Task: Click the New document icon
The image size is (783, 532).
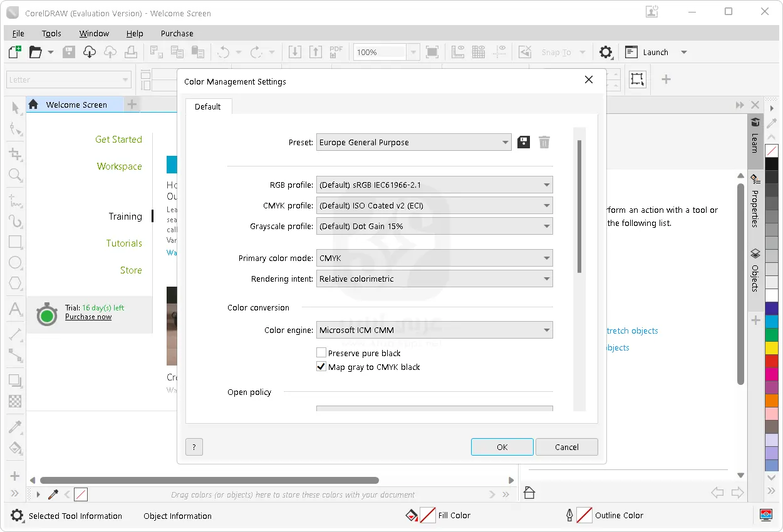Action: click(14, 52)
